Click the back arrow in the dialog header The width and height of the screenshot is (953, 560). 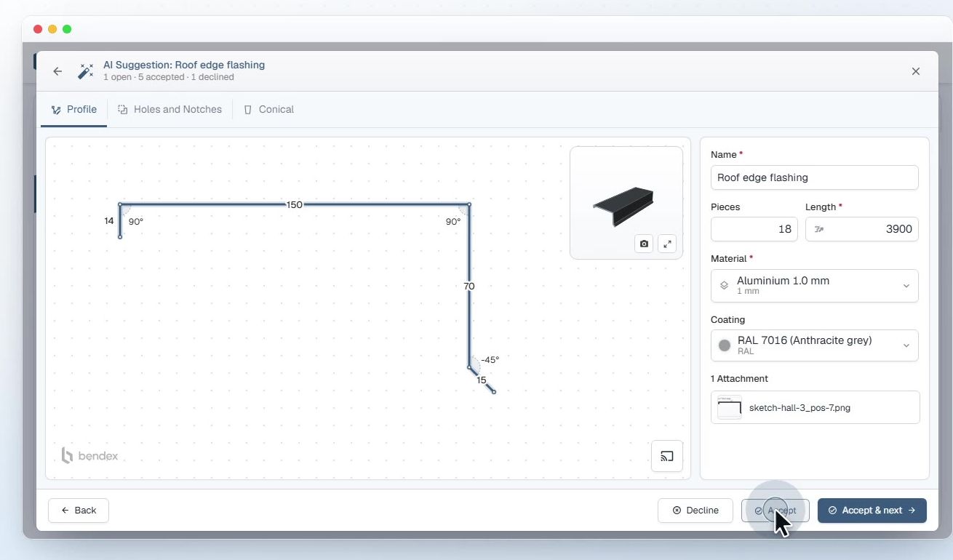(57, 71)
